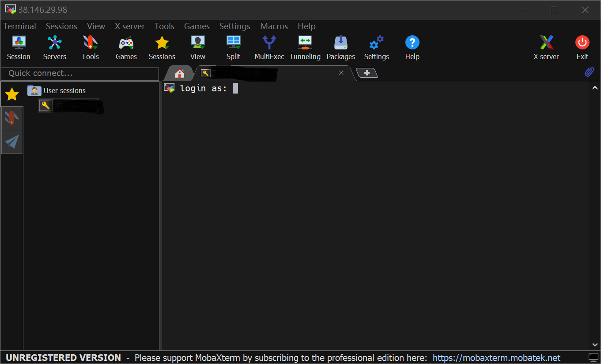The width and height of the screenshot is (601, 364).
Task: Click the Quick connect input field
Action: (x=80, y=74)
